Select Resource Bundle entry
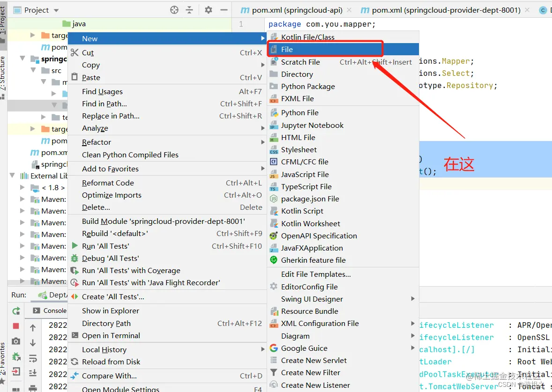Viewport: 552px width, 392px height. [x=343, y=311]
